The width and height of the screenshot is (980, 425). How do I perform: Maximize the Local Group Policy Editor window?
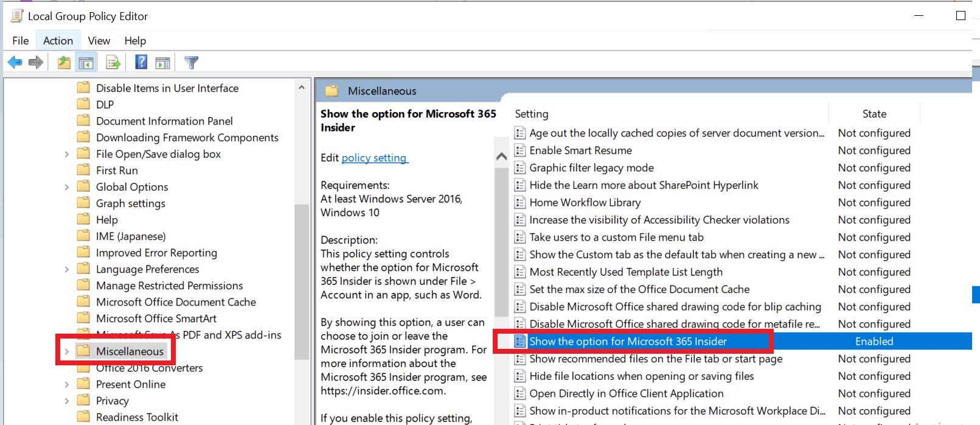pyautogui.click(x=961, y=16)
